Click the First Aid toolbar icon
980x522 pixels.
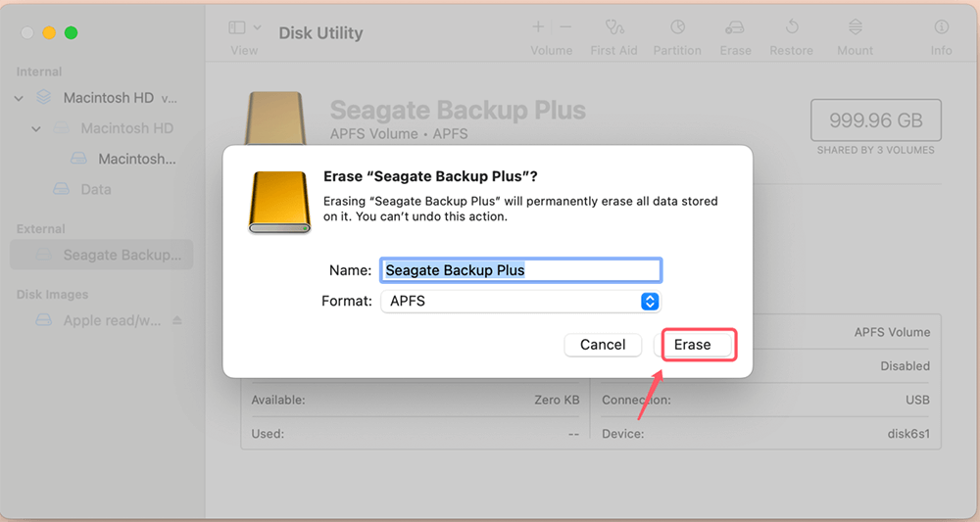coord(613,27)
